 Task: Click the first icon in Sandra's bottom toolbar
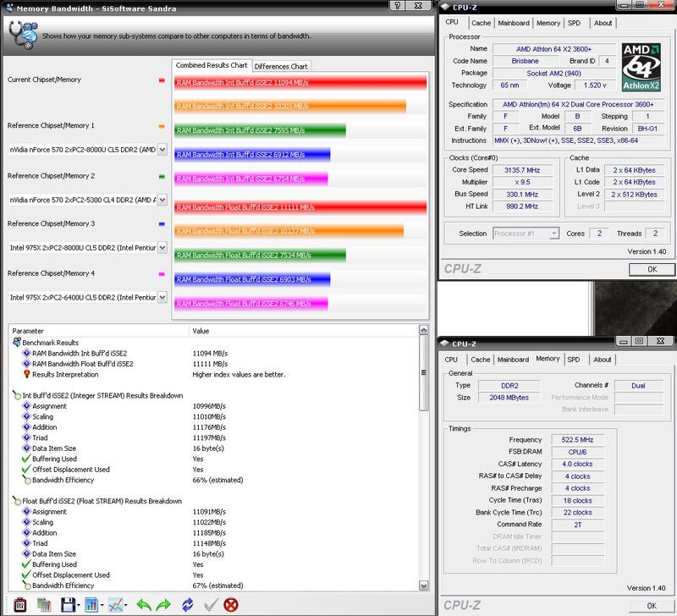20,604
